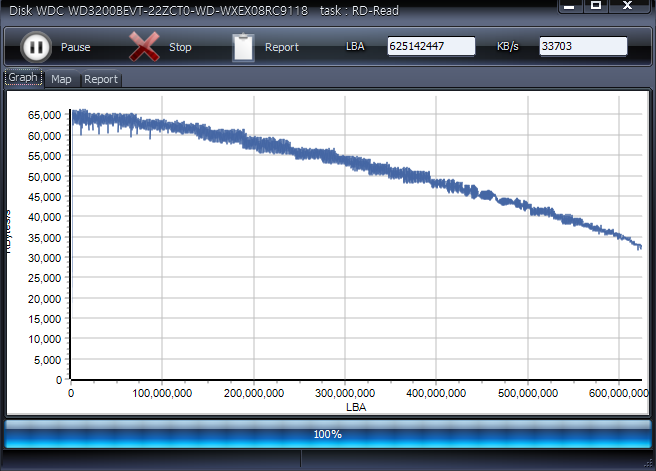
Task: Open the Report tab below toolbar
Action: [x=101, y=79]
